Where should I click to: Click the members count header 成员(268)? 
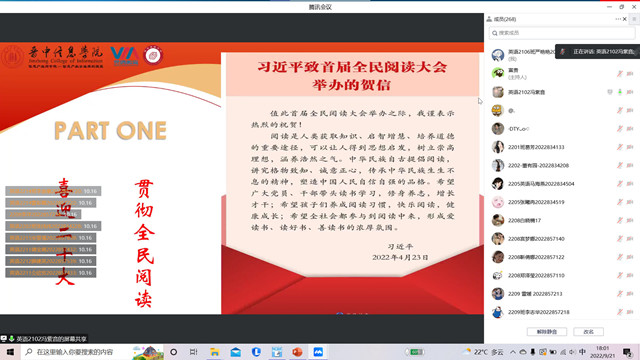click(x=505, y=19)
